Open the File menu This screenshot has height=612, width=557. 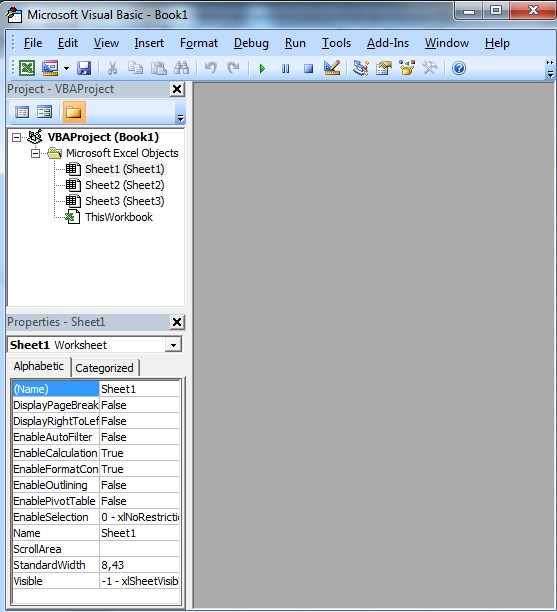(x=33, y=43)
